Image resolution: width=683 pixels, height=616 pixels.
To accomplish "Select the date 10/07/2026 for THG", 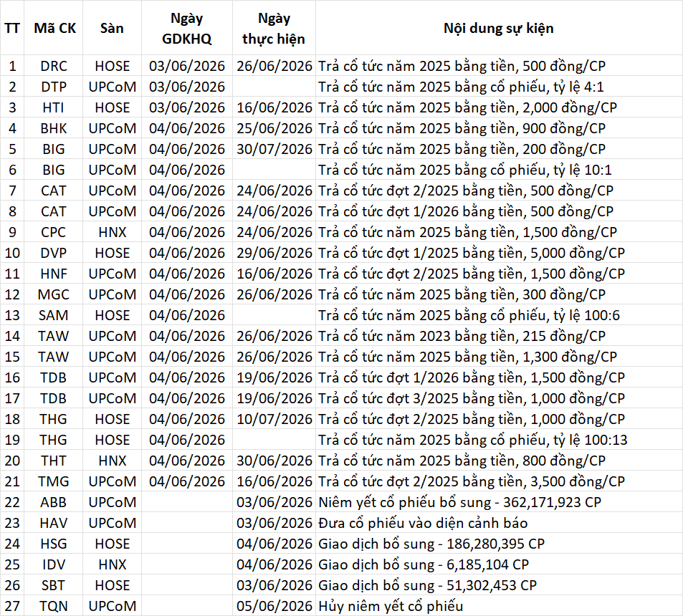I will 274,419.
